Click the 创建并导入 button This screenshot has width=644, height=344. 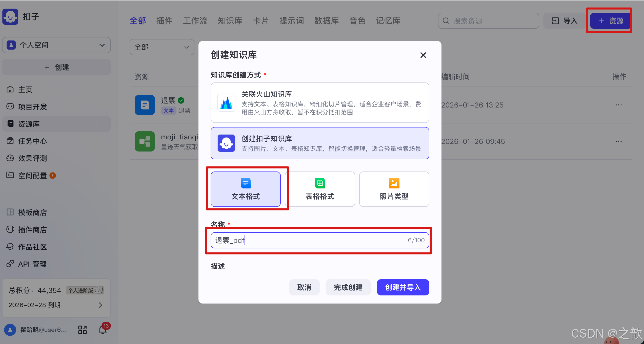tap(402, 287)
